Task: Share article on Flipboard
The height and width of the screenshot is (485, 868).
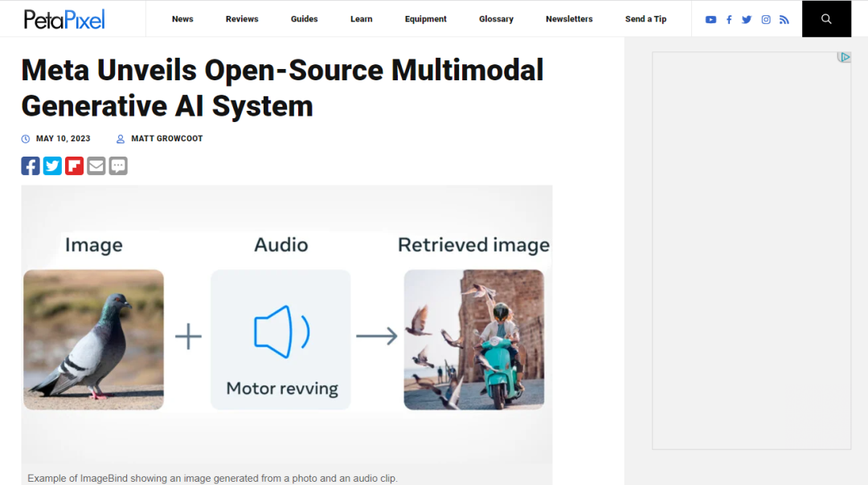Action: click(74, 166)
